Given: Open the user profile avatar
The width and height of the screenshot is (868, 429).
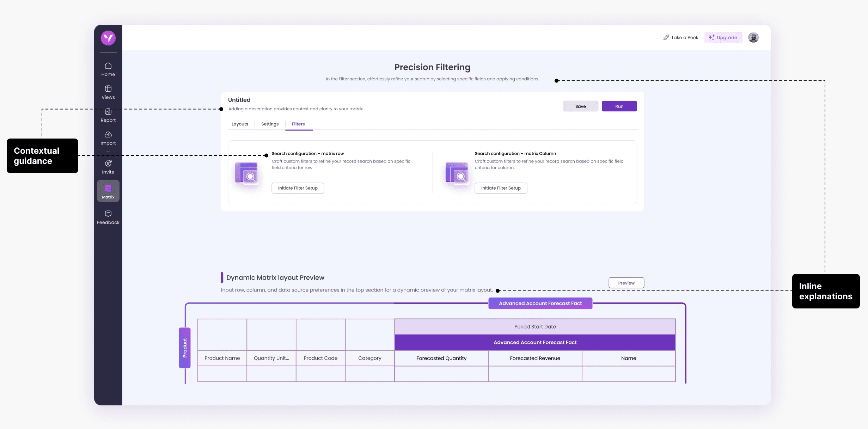Looking at the screenshot, I should tap(753, 37).
